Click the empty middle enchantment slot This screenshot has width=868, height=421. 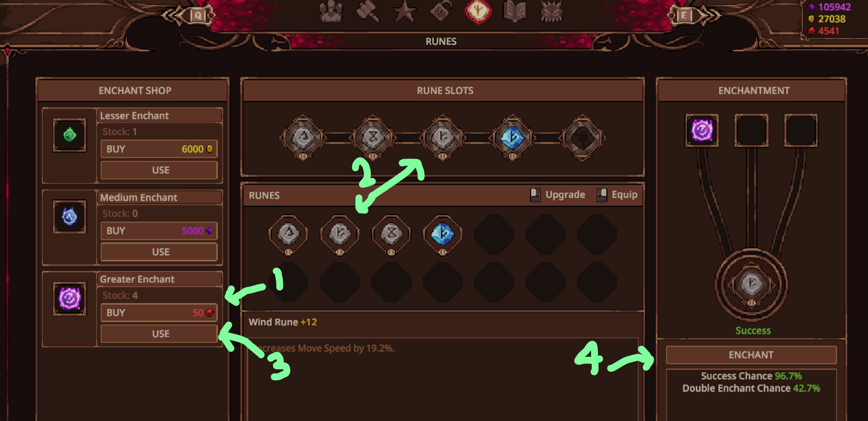[x=751, y=131]
